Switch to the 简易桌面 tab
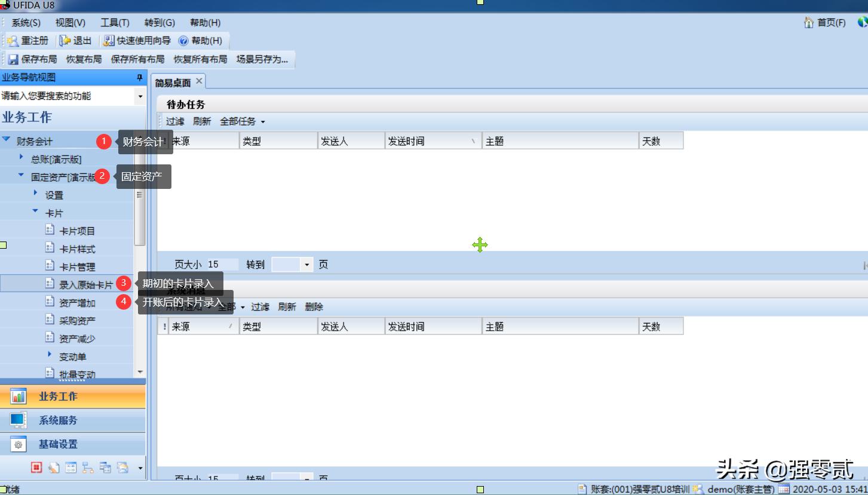The width and height of the screenshot is (868, 495). coord(174,81)
